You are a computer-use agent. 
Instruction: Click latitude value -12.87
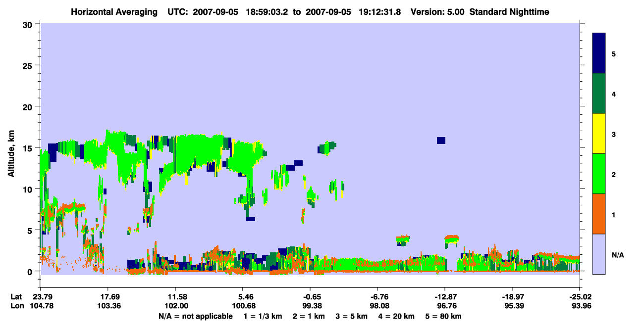(445, 297)
